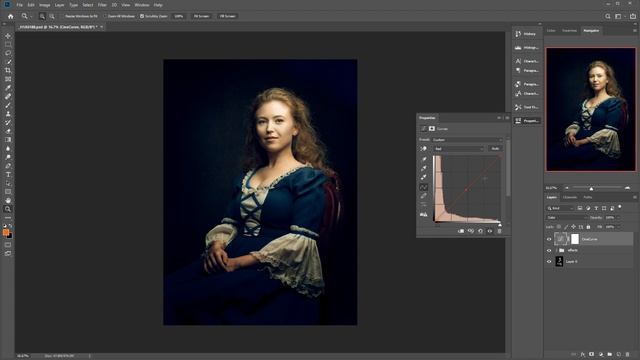The width and height of the screenshot is (640, 360).
Task: Click the Auto button in Curves
Action: tap(495, 149)
